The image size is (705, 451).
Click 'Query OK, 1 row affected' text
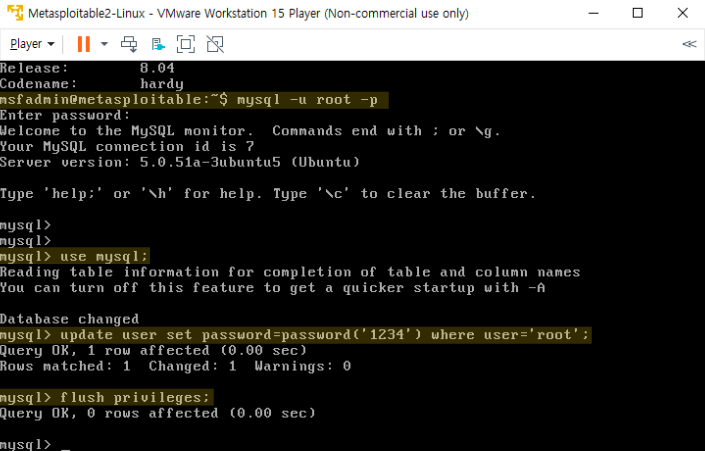point(153,351)
